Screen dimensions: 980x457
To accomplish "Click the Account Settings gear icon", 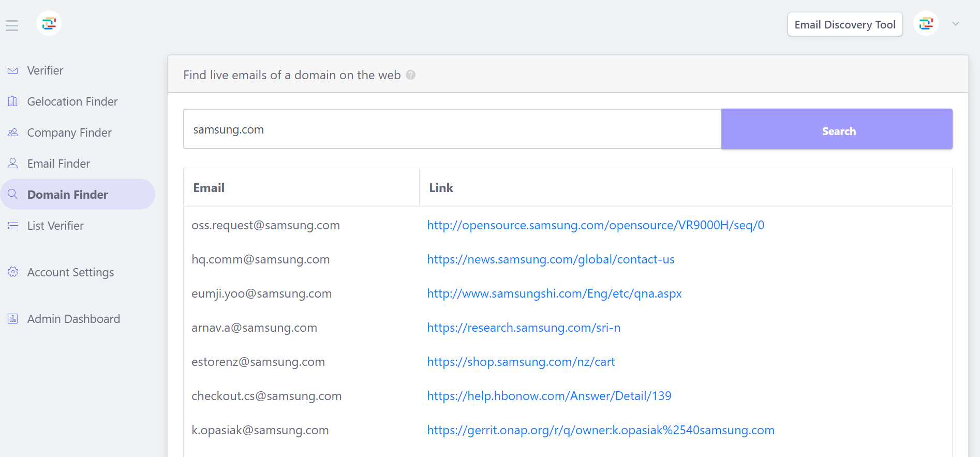I will point(13,272).
